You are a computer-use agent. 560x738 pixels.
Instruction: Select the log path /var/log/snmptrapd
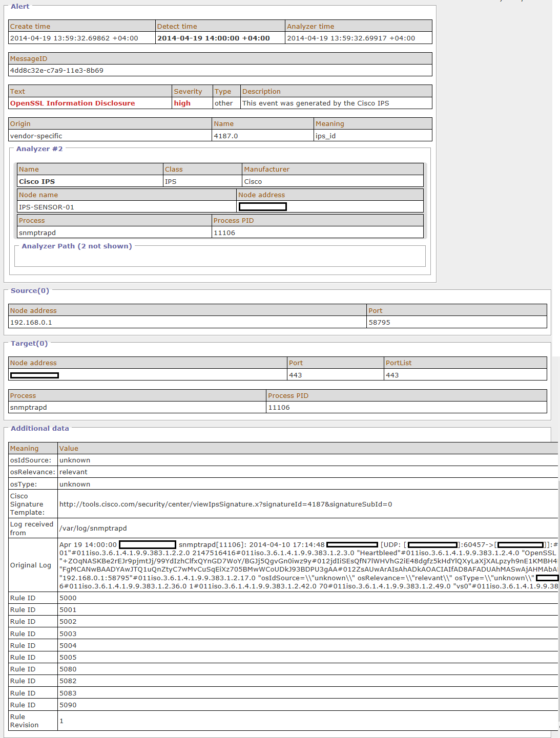pyautogui.click(x=93, y=529)
